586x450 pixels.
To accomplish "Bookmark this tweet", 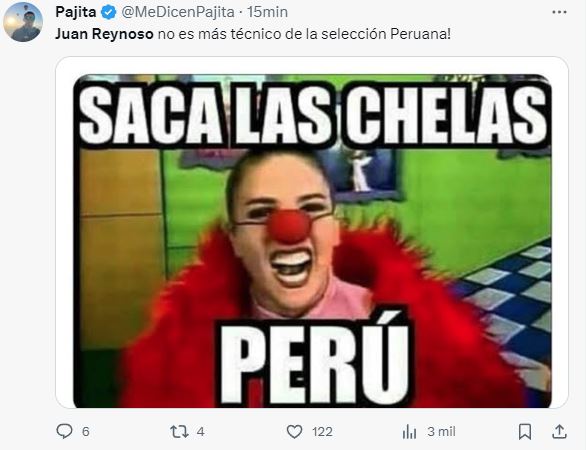I will click(525, 432).
